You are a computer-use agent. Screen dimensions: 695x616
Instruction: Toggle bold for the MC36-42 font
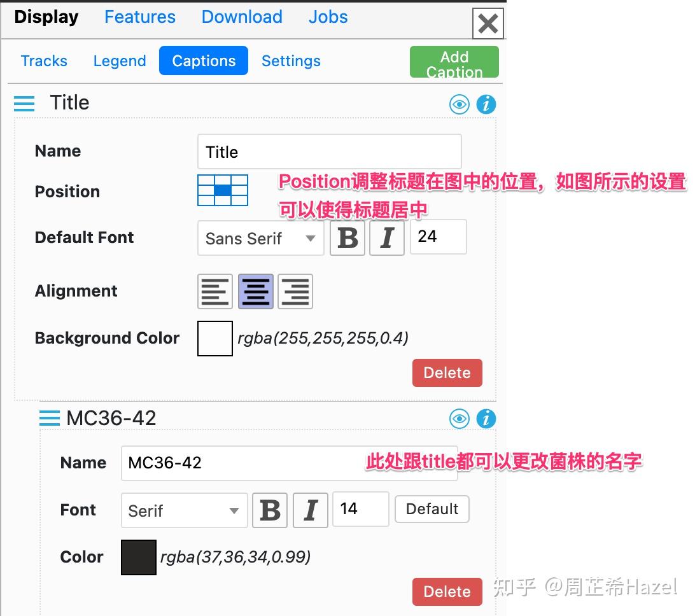point(270,510)
